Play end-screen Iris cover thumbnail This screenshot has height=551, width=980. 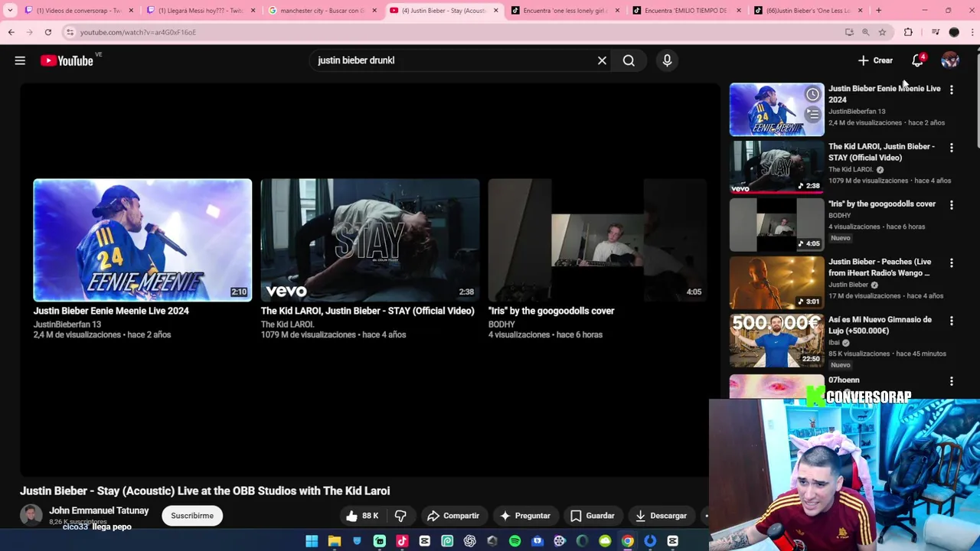click(x=597, y=240)
